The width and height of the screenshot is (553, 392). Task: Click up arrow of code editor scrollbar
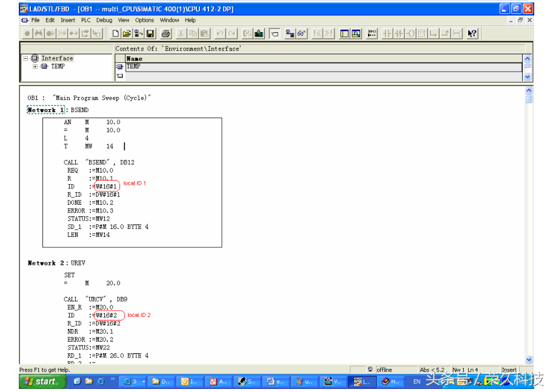pyautogui.click(x=529, y=90)
